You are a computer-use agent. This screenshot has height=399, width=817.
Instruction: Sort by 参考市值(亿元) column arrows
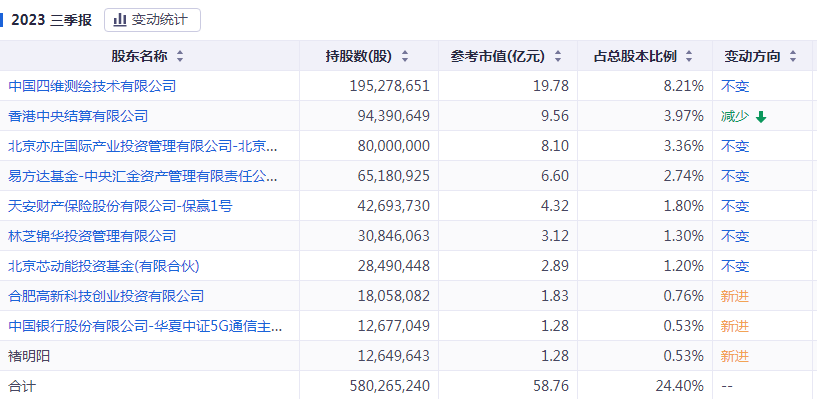pos(558,57)
